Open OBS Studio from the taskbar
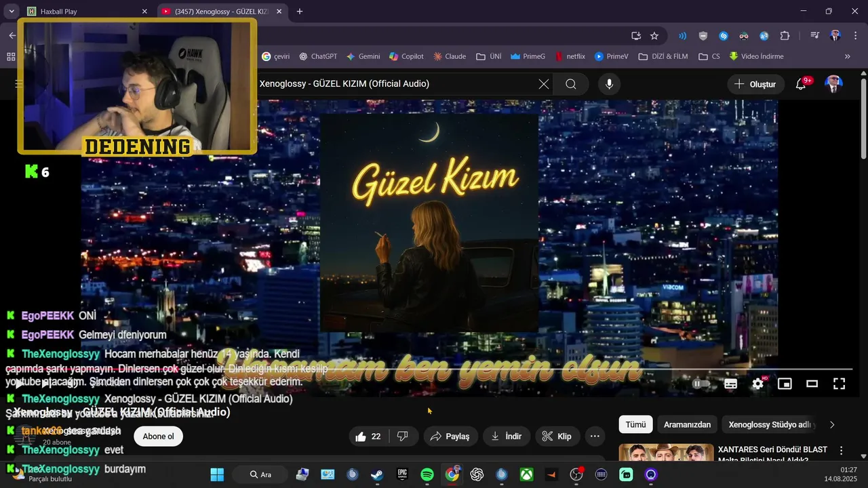Viewport: 868px width, 488px height. 576,474
